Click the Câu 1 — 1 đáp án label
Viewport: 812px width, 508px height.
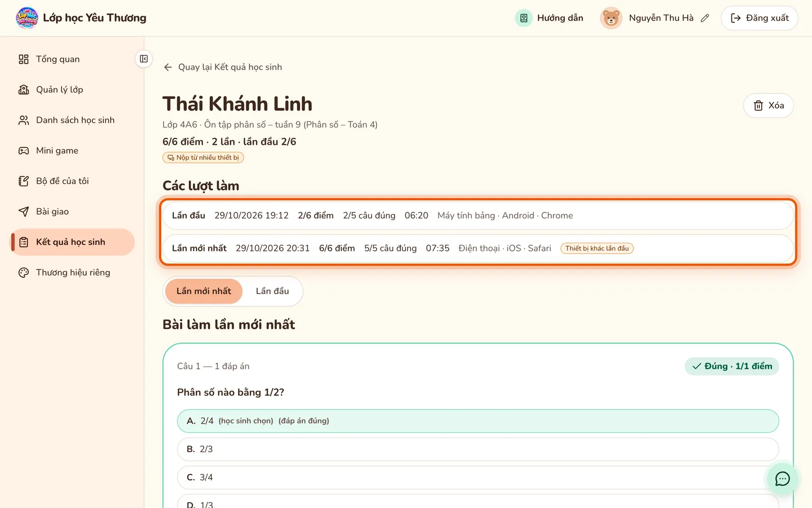click(x=213, y=366)
